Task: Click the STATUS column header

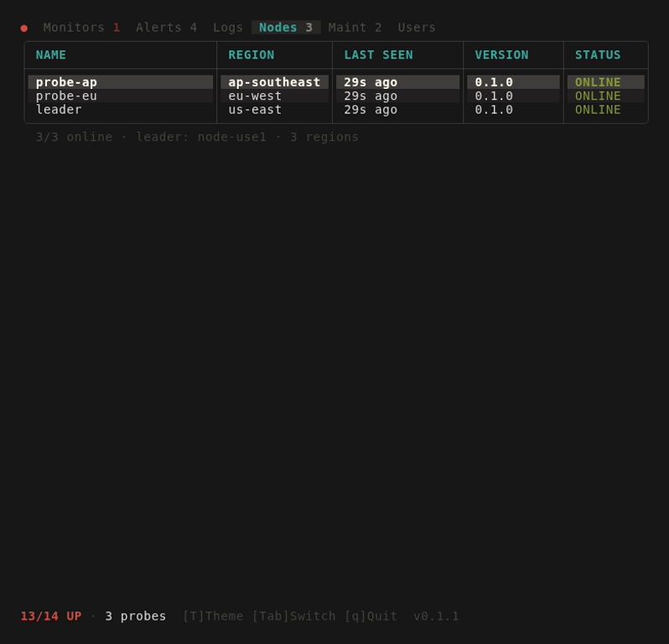Action: tap(598, 55)
